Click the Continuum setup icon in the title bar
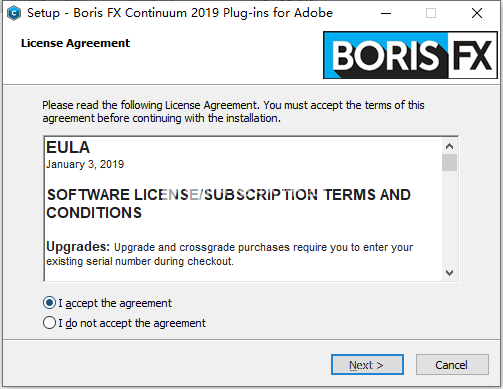503x389 pixels. 14,13
